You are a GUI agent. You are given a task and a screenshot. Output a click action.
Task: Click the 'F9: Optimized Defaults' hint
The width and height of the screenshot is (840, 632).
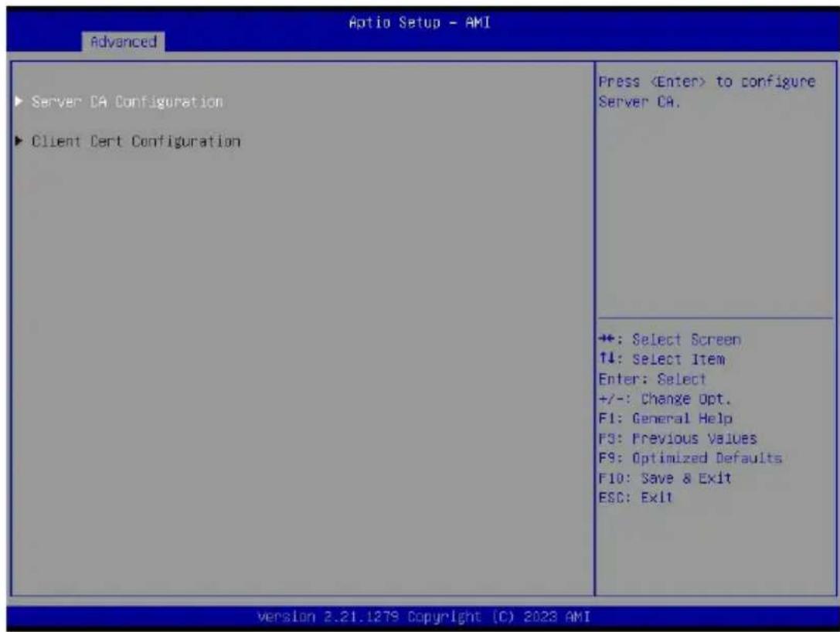tap(690, 458)
